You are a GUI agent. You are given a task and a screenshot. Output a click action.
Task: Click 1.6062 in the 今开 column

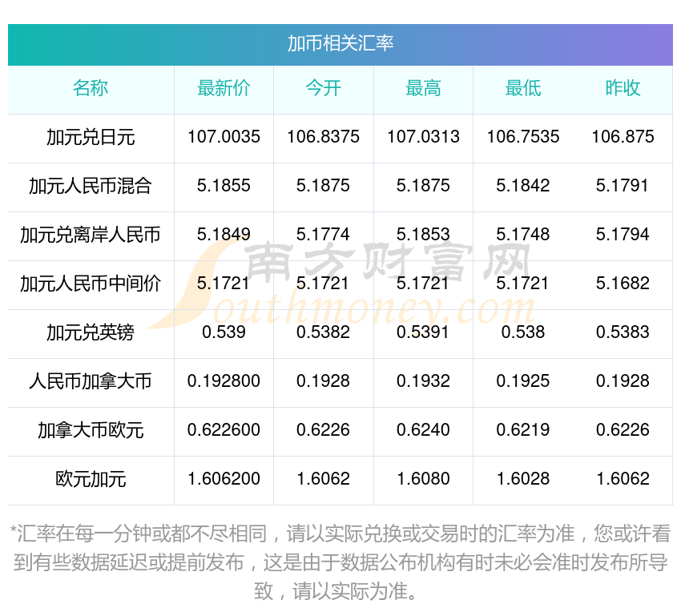point(324,479)
